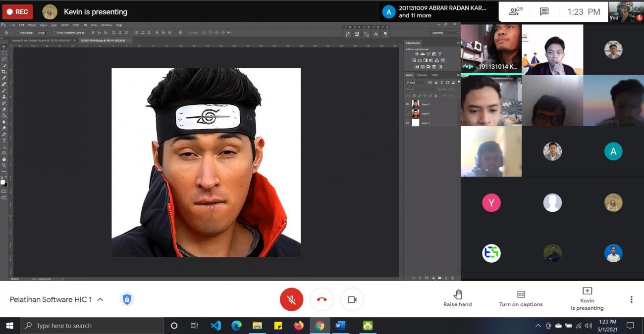Pick the Zoom tool in the toolbar

(x=4, y=165)
